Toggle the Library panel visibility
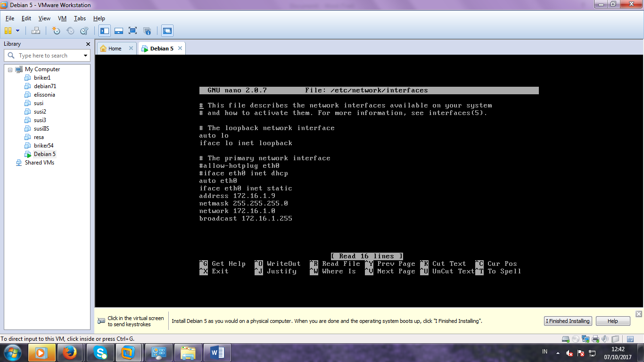Screen dimensions: 644x362 click(104, 30)
